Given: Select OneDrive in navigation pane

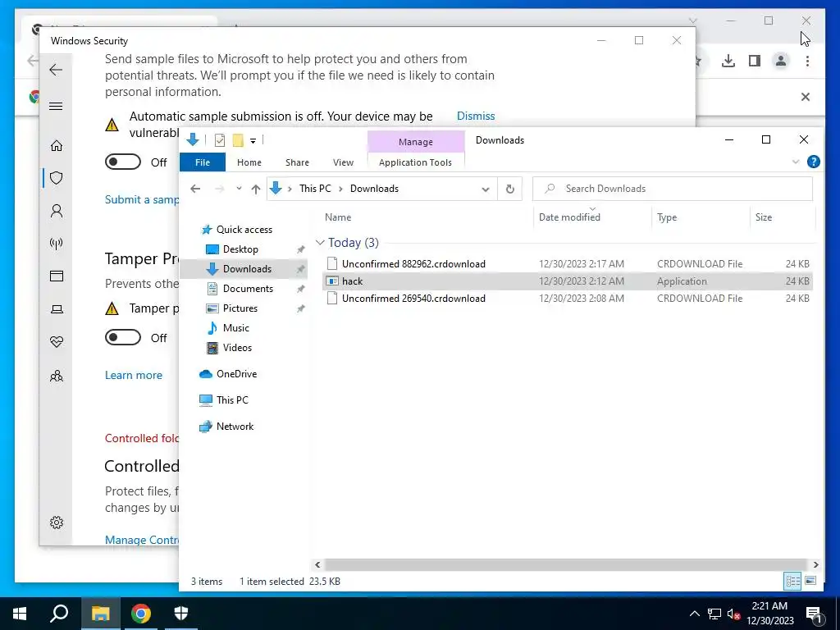Looking at the screenshot, I should tap(236, 374).
